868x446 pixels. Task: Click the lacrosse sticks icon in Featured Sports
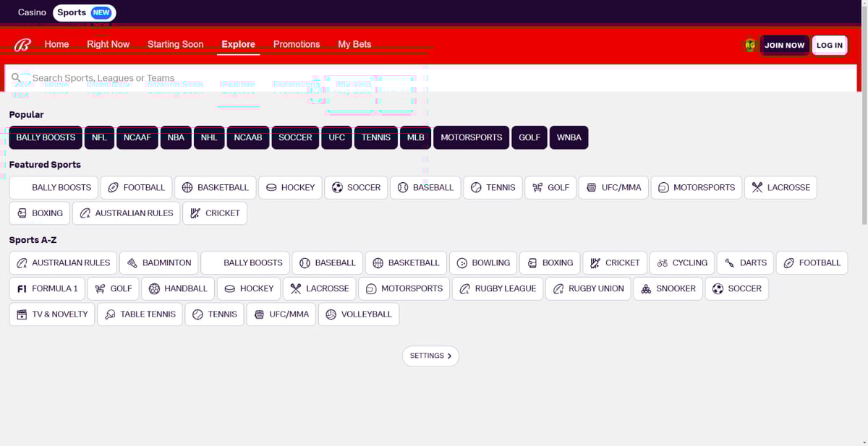pyautogui.click(x=757, y=188)
